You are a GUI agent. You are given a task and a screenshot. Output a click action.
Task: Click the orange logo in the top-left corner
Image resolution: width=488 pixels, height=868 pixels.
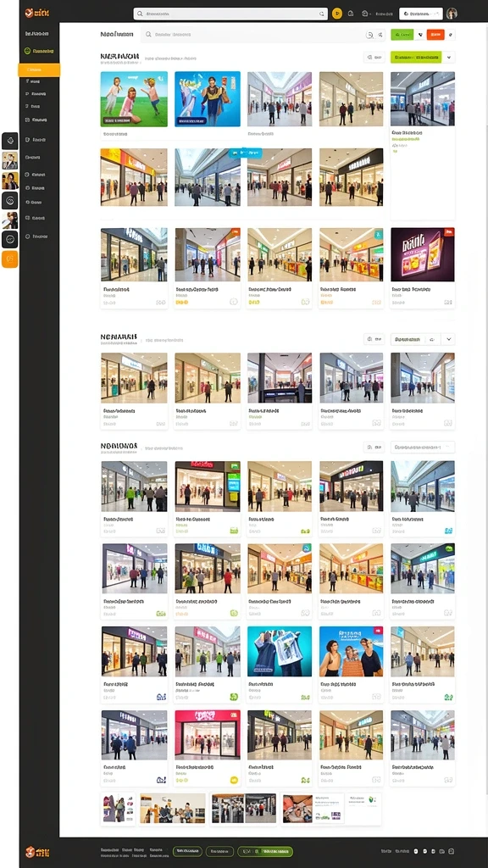(x=36, y=14)
